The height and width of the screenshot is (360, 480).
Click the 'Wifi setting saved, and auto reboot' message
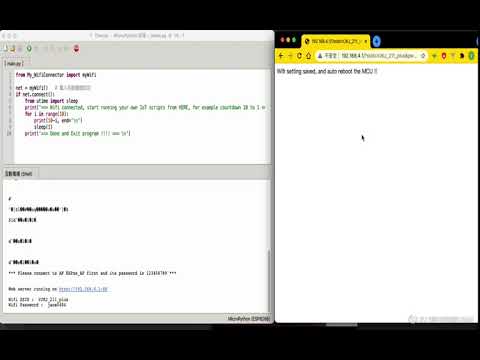(327, 71)
